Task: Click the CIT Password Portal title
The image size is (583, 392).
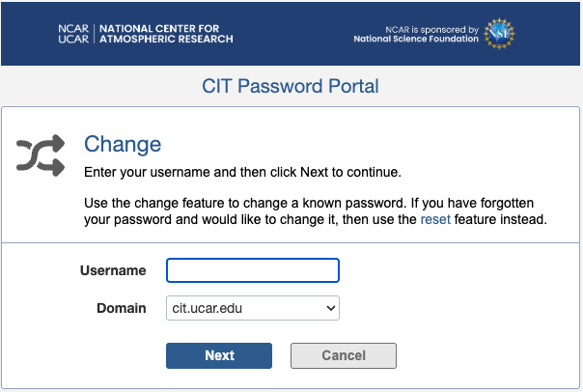Action: click(x=291, y=87)
